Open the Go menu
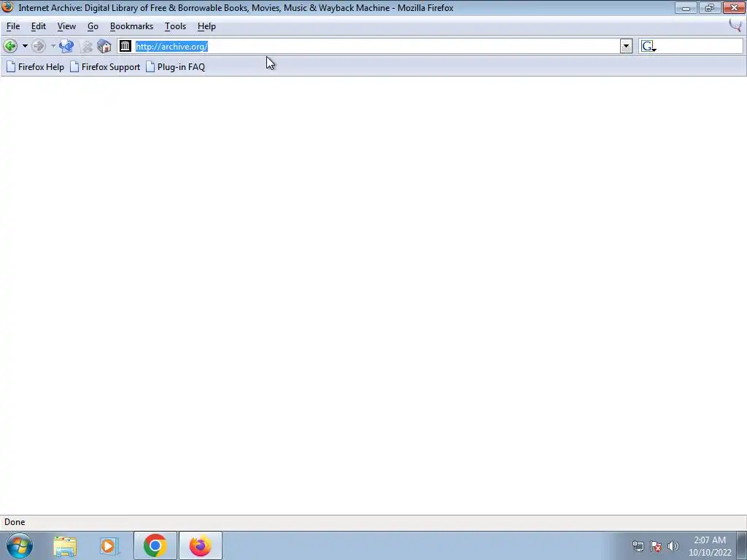The image size is (747, 560). coord(93,26)
